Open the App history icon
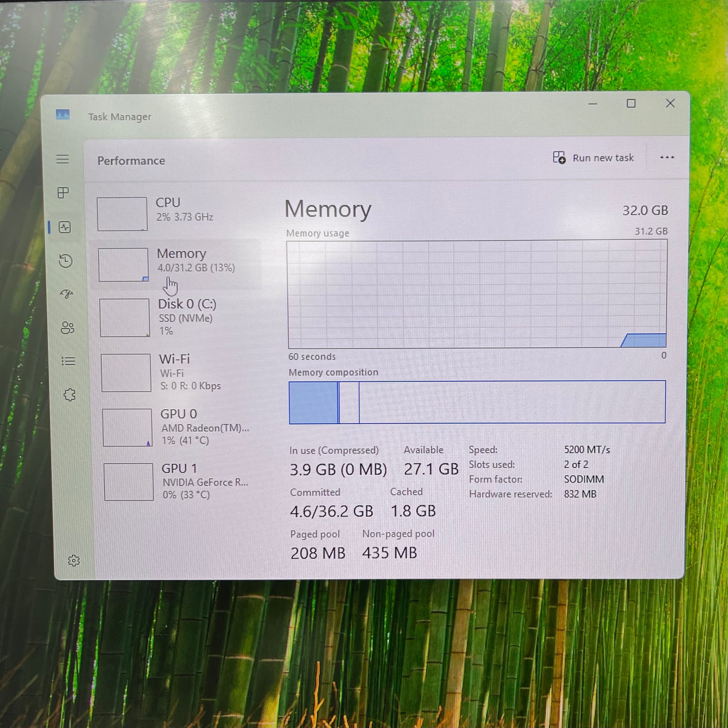The height and width of the screenshot is (728, 728). 66,261
